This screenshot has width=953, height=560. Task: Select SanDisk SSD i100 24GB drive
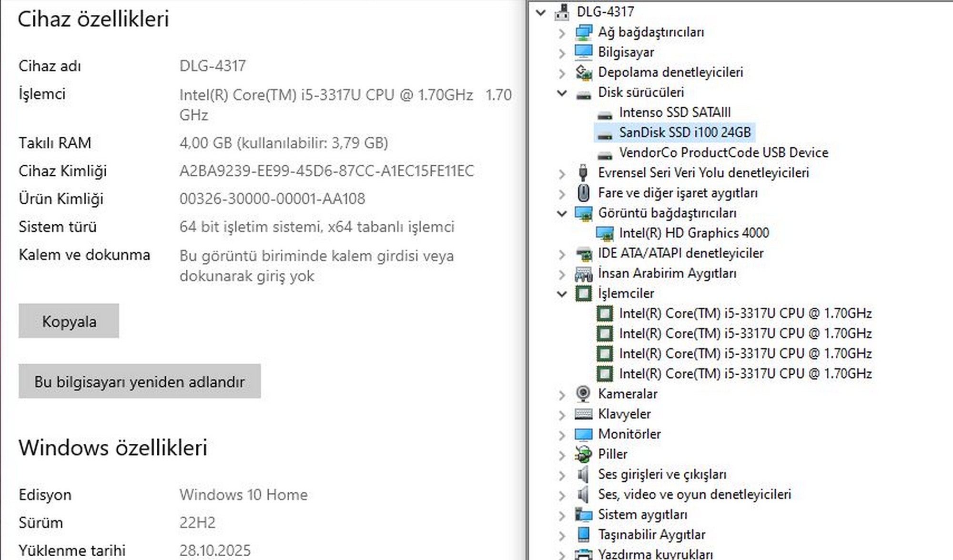click(684, 132)
